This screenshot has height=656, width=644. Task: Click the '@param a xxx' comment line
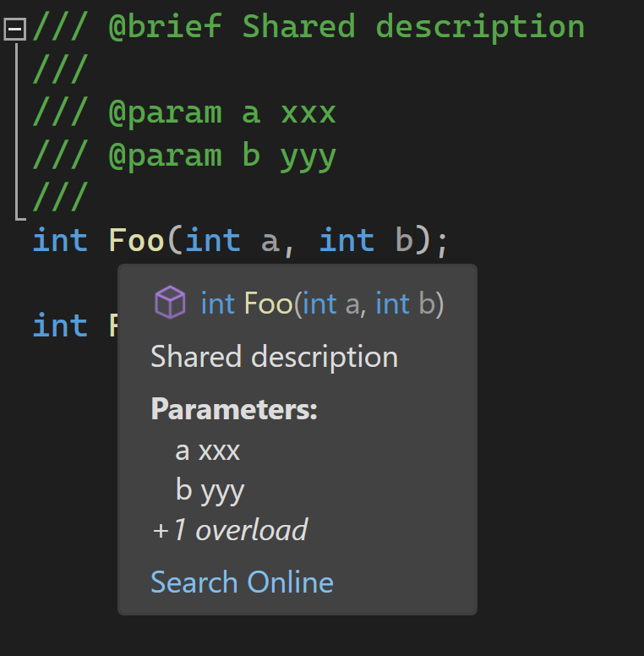tap(184, 113)
